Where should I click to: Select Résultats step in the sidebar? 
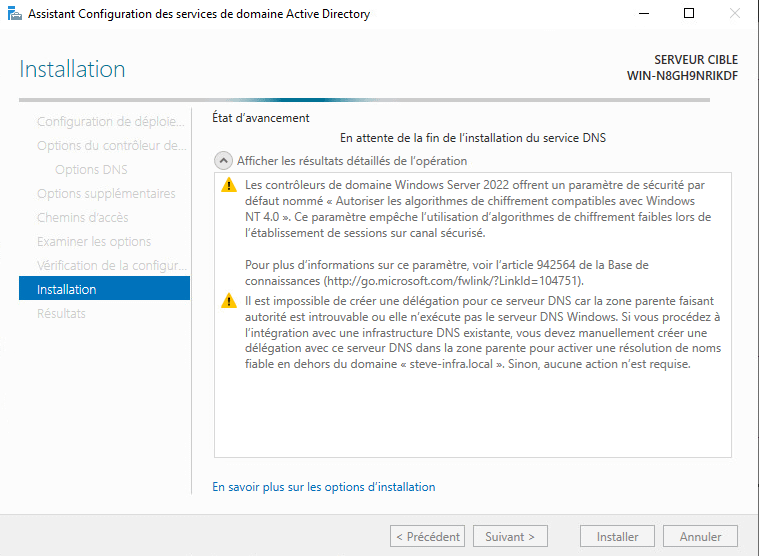tap(61, 313)
